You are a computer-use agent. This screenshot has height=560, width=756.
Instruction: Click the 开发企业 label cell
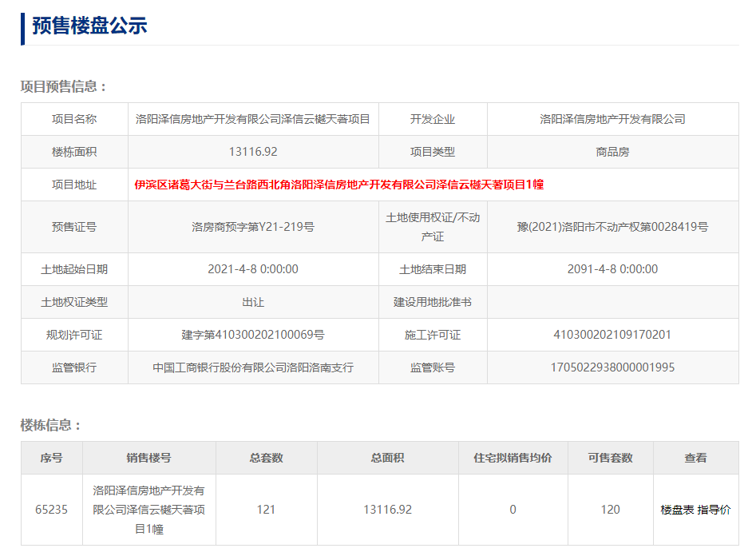tap(433, 119)
